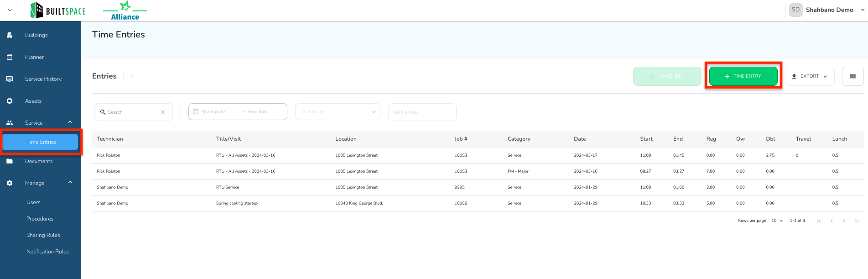
Task: Click the Manage gear icon
Action: tap(10, 183)
